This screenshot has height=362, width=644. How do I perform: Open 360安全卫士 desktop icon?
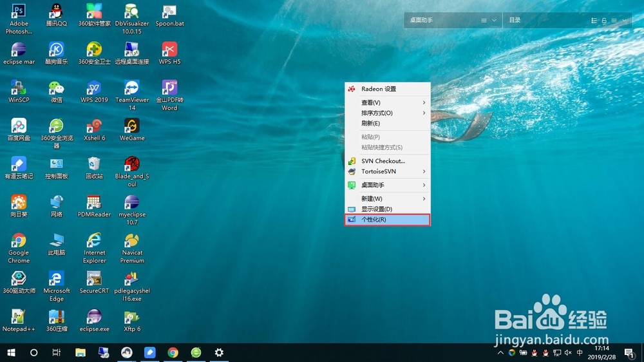point(94,53)
